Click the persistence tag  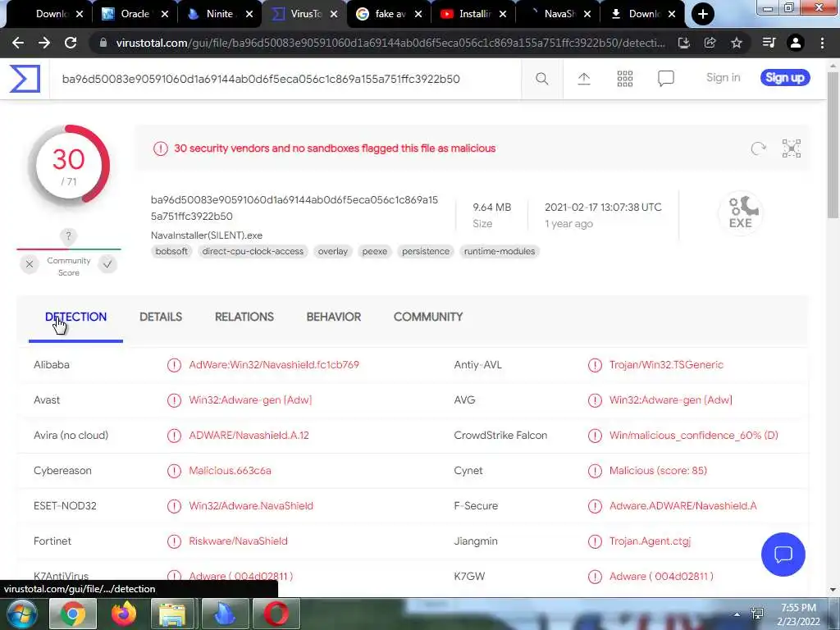[426, 251]
